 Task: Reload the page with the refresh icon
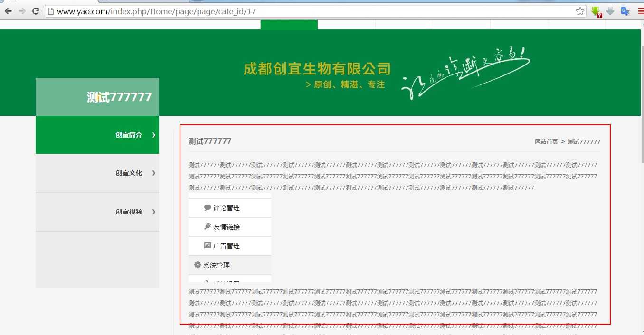click(36, 11)
